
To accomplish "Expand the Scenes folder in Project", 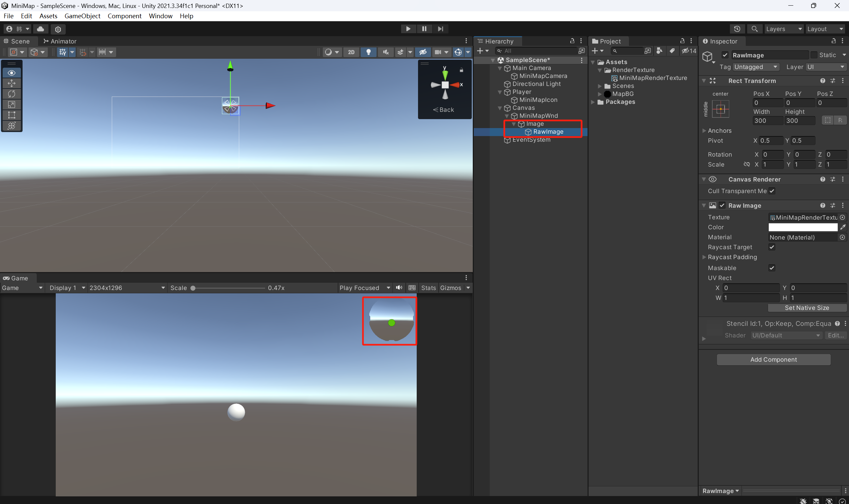I will click(600, 86).
